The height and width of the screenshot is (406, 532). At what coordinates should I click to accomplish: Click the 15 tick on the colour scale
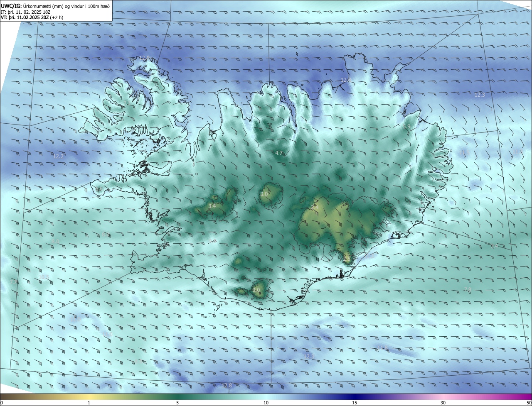[355, 403]
